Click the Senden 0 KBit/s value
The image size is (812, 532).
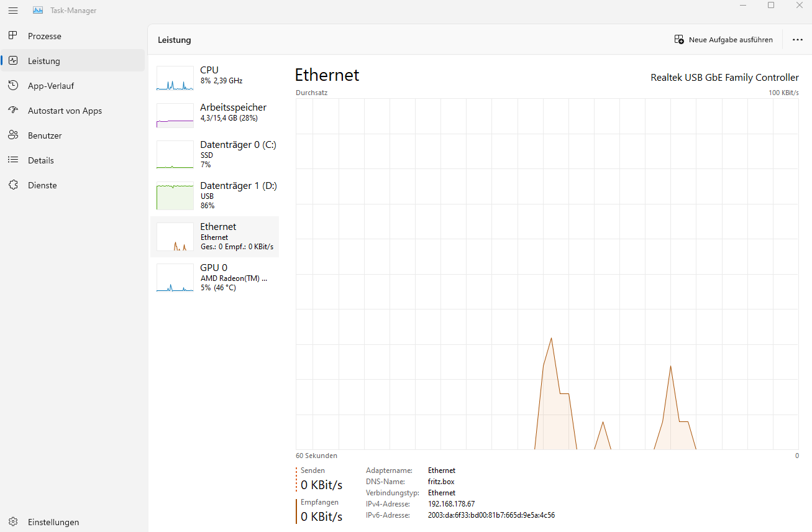[x=321, y=485]
